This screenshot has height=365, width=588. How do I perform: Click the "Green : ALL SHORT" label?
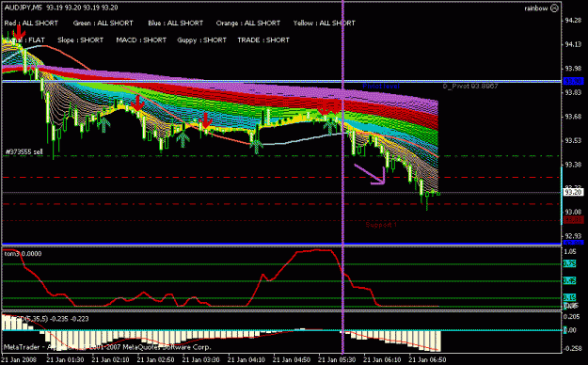103,23
